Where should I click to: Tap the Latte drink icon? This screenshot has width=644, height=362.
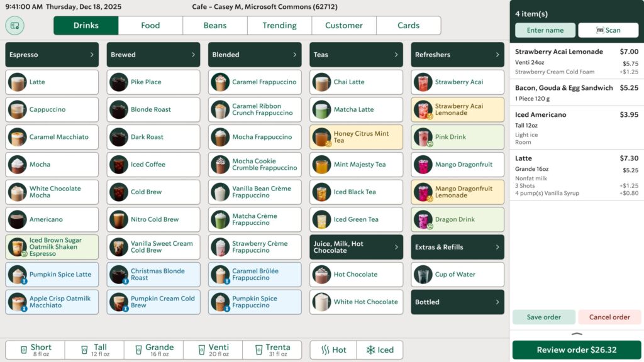(x=17, y=82)
